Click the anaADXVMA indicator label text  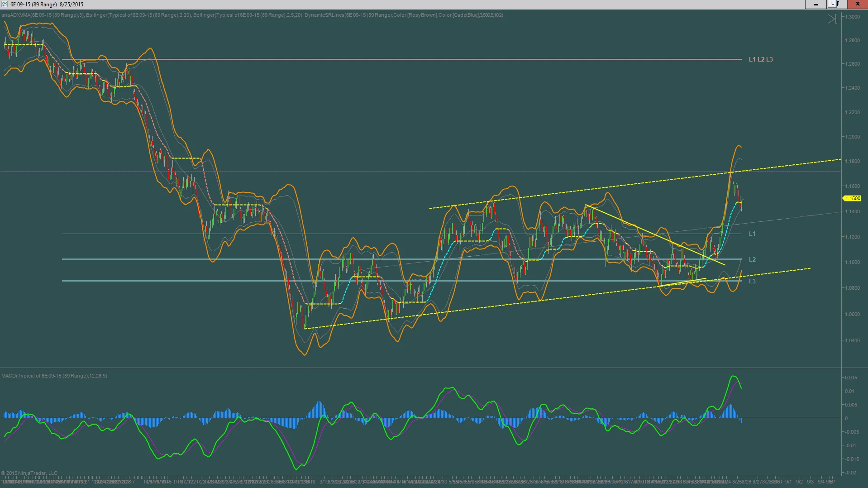[43, 15]
